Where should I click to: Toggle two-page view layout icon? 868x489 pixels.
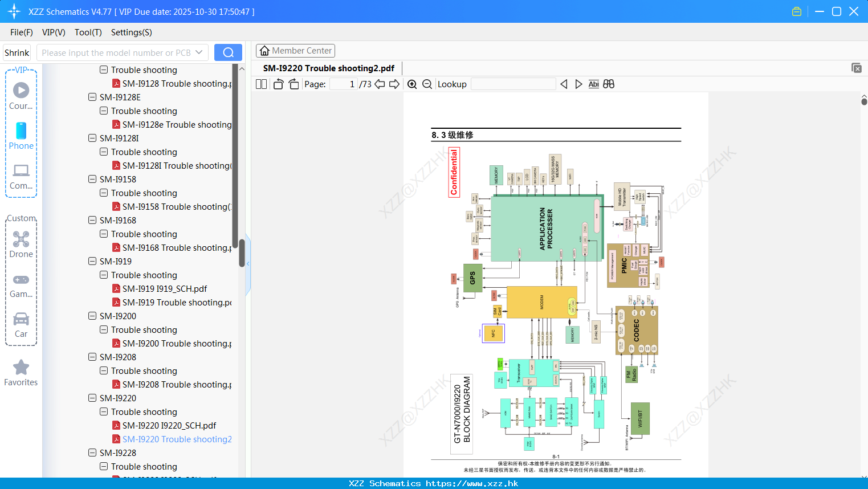(261, 84)
